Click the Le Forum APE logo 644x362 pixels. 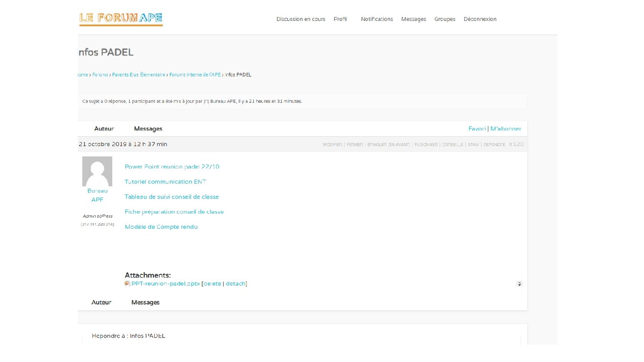click(121, 19)
